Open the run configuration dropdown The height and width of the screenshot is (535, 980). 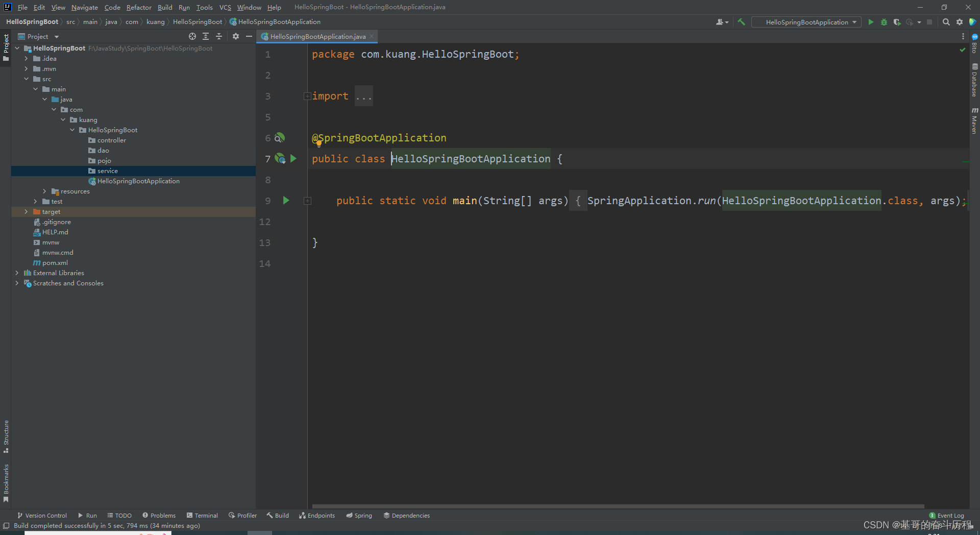[806, 22]
